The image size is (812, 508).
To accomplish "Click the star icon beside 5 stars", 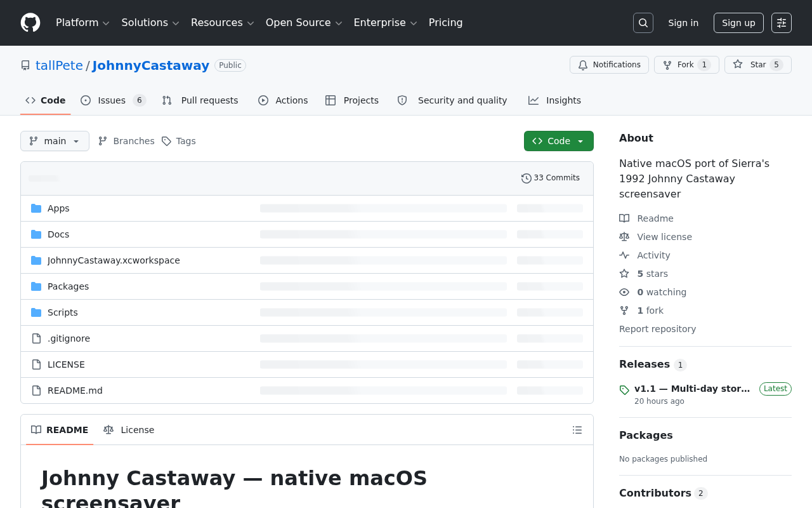I will click(x=624, y=274).
